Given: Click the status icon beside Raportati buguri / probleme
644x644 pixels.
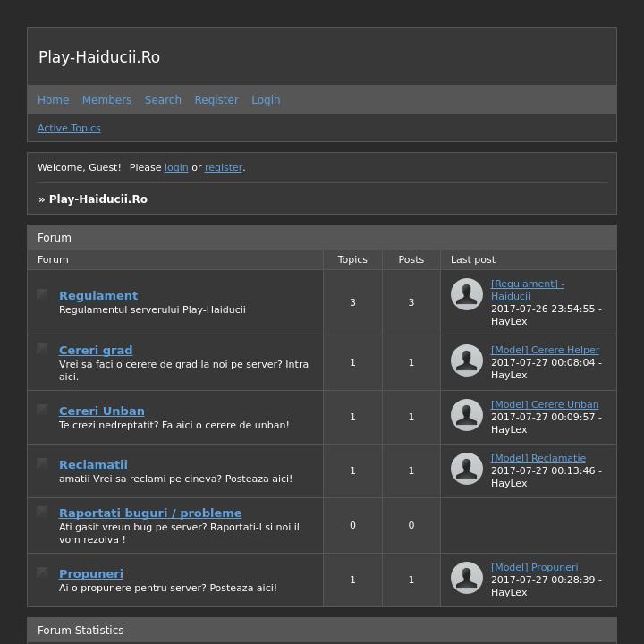Looking at the screenshot, I should (42, 512).
